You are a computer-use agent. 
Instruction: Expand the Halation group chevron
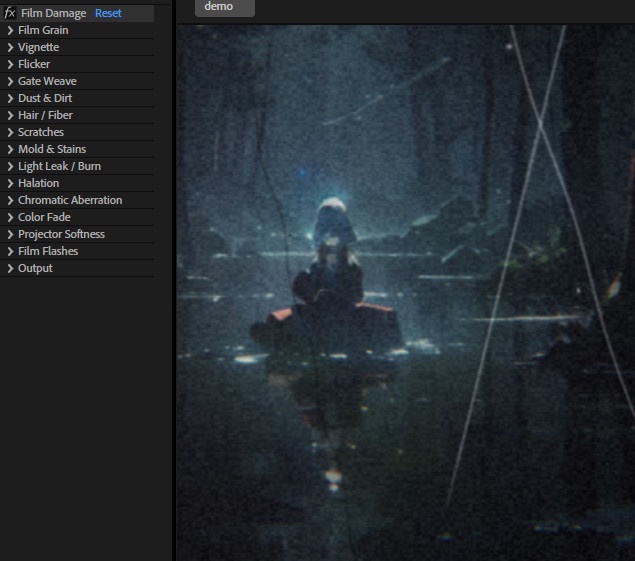point(11,183)
